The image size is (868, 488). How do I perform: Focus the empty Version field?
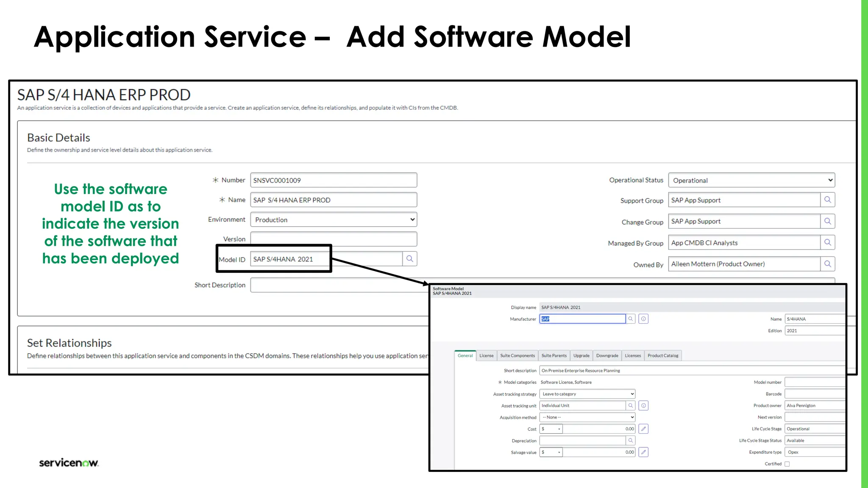tap(334, 239)
